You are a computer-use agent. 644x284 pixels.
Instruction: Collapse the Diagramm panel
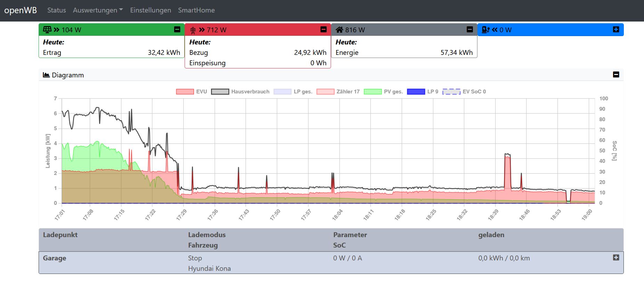tap(616, 75)
